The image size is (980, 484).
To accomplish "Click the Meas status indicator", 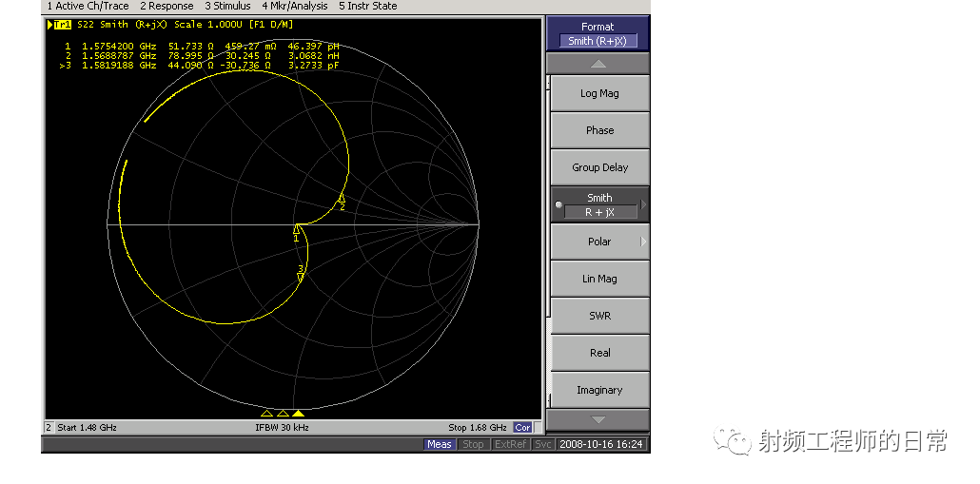I will pos(440,445).
